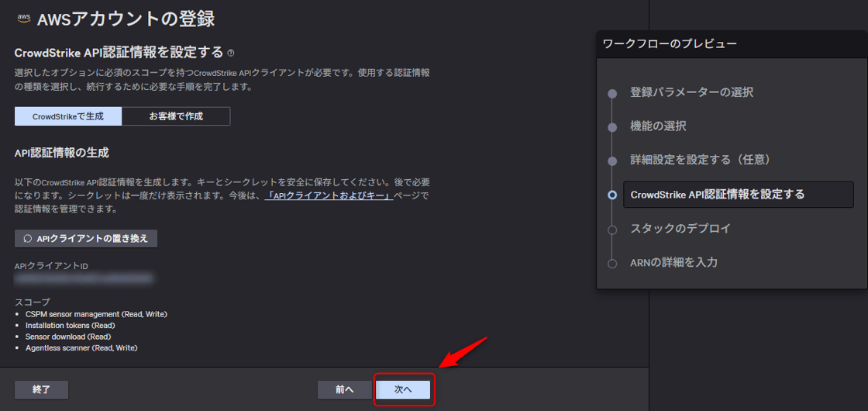Click the step circle for 登録パラメーターの選択

(612, 93)
